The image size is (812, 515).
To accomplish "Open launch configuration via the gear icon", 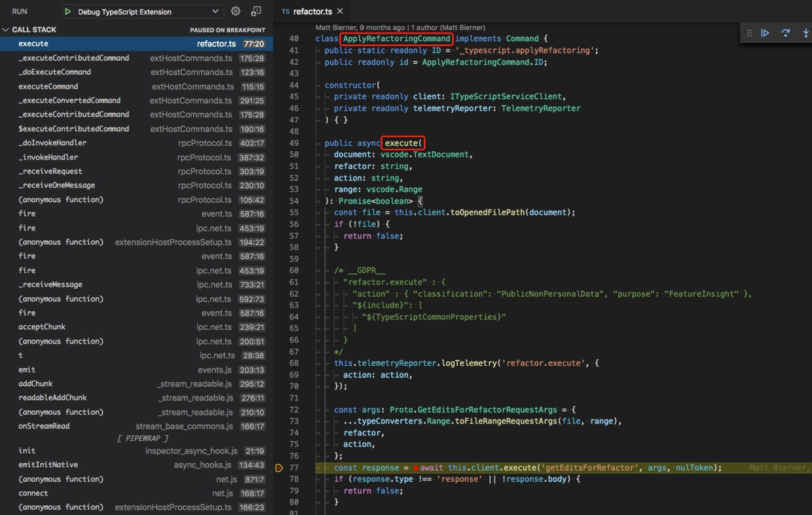I will [x=235, y=11].
